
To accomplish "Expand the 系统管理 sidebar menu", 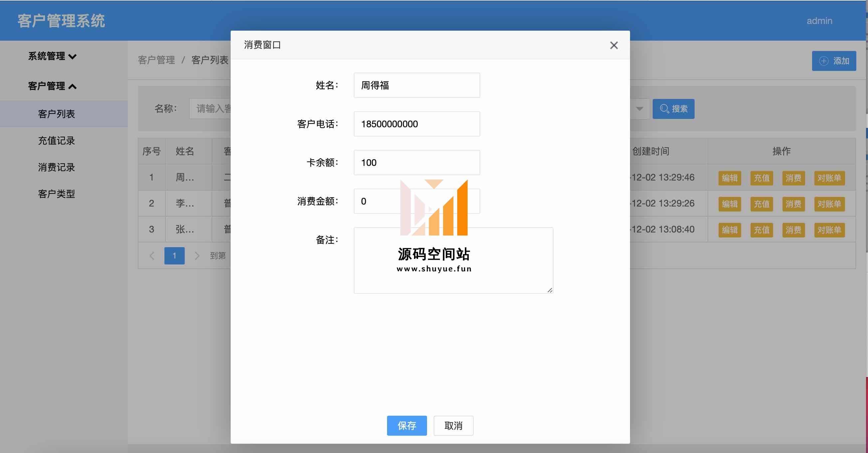I will point(52,56).
